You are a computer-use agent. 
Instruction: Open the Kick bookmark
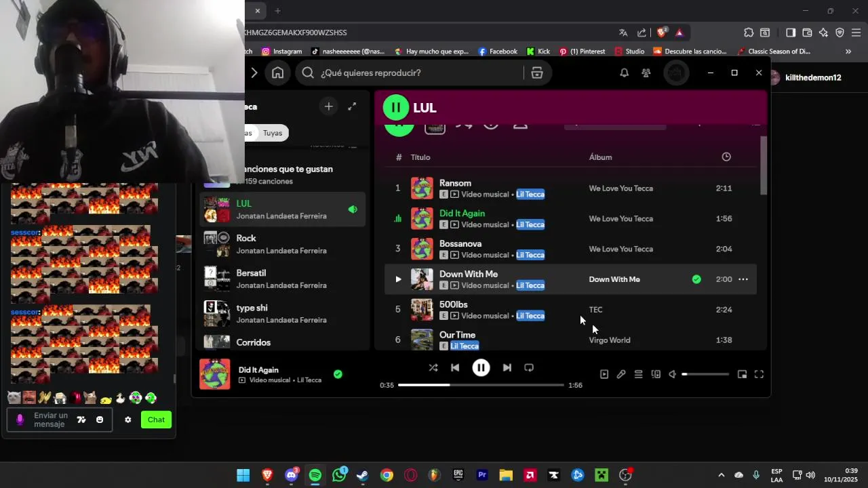(x=538, y=52)
